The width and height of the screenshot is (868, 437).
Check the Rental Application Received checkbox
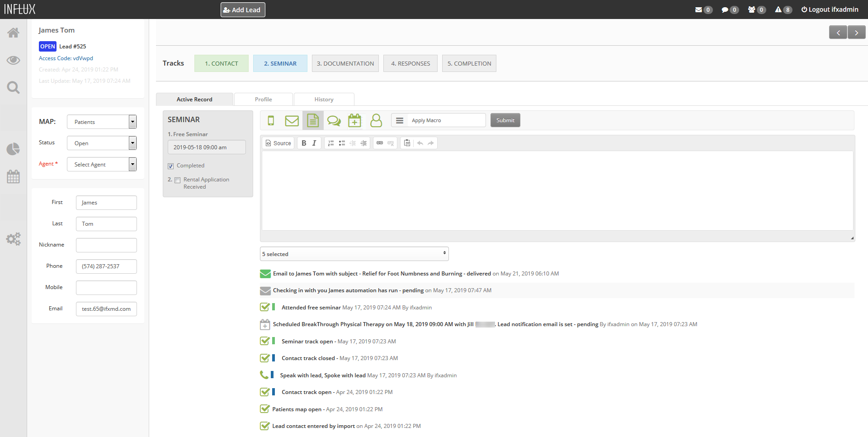pos(177,180)
